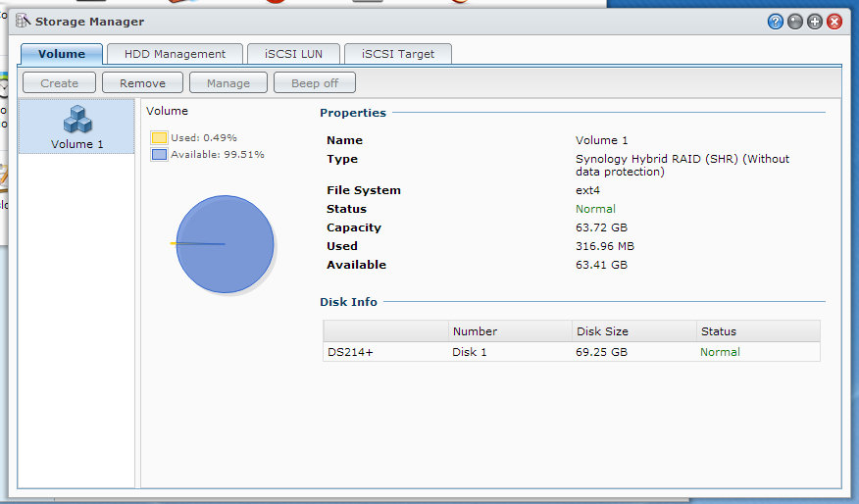Click the yellow Used legend swatch
Viewport: 859px width, 504px height.
[160, 137]
